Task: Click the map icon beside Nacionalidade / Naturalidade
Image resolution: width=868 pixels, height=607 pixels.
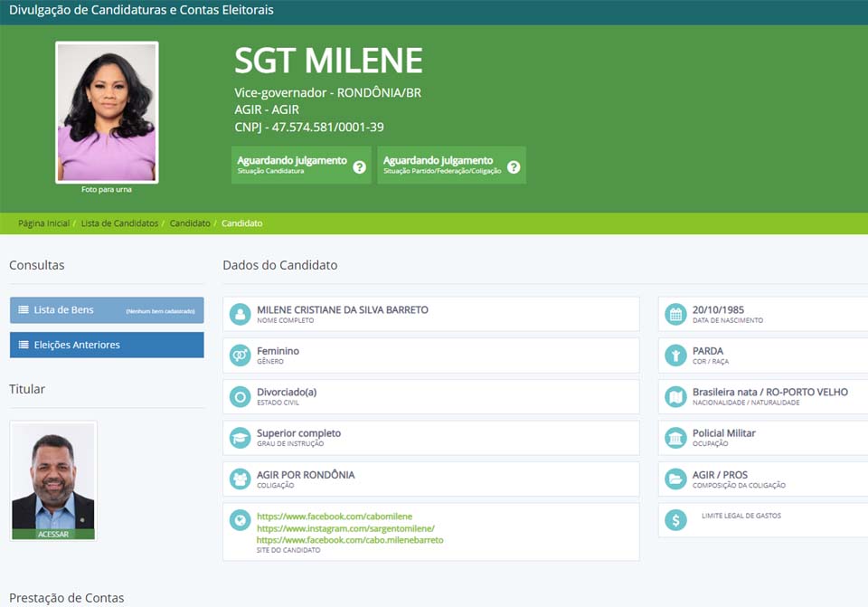Action: 675,397
